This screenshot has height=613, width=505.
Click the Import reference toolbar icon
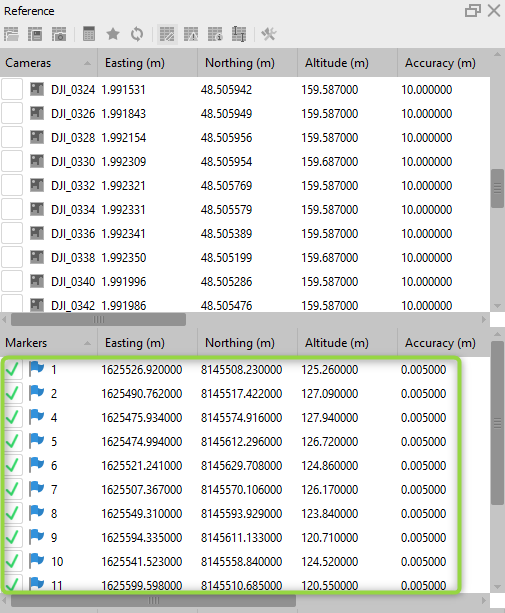point(11,34)
